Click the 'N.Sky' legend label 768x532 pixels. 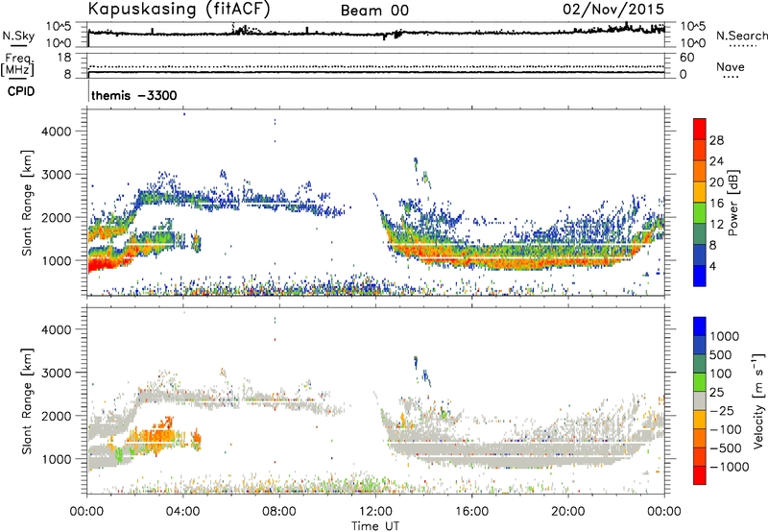[x=18, y=36]
